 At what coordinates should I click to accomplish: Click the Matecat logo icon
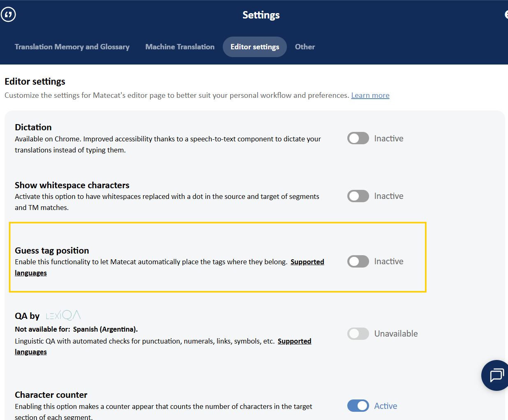pos(8,15)
